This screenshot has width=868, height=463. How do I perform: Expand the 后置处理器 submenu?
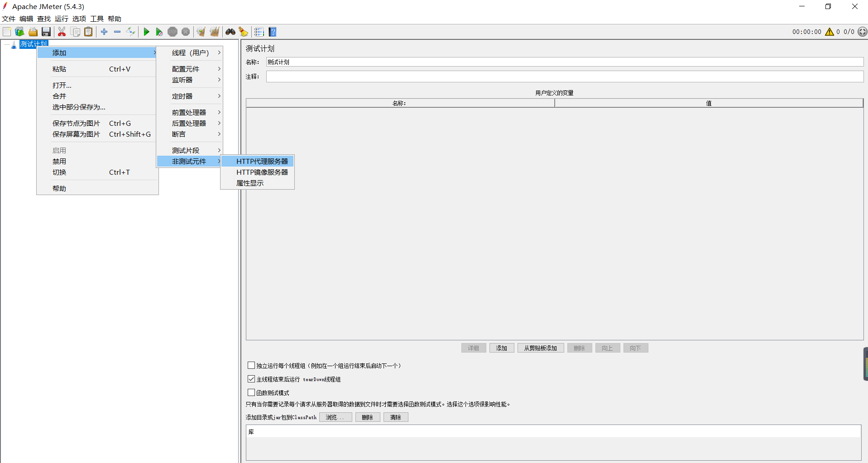click(x=190, y=123)
